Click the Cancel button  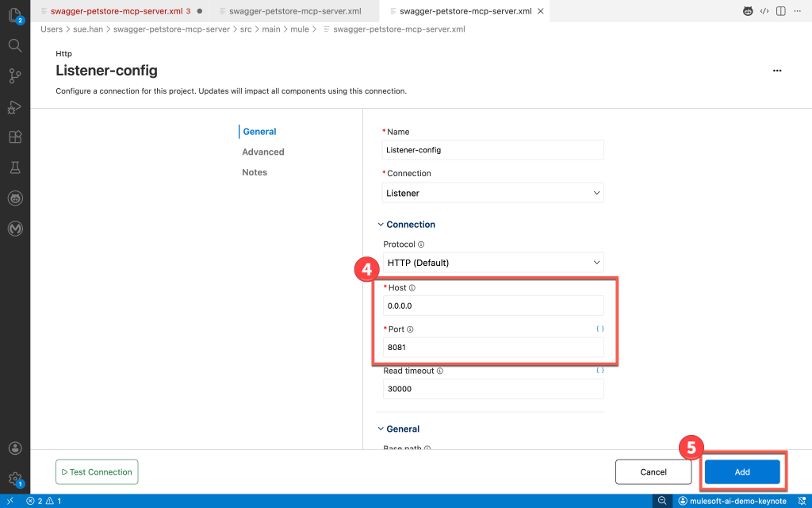(653, 472)
